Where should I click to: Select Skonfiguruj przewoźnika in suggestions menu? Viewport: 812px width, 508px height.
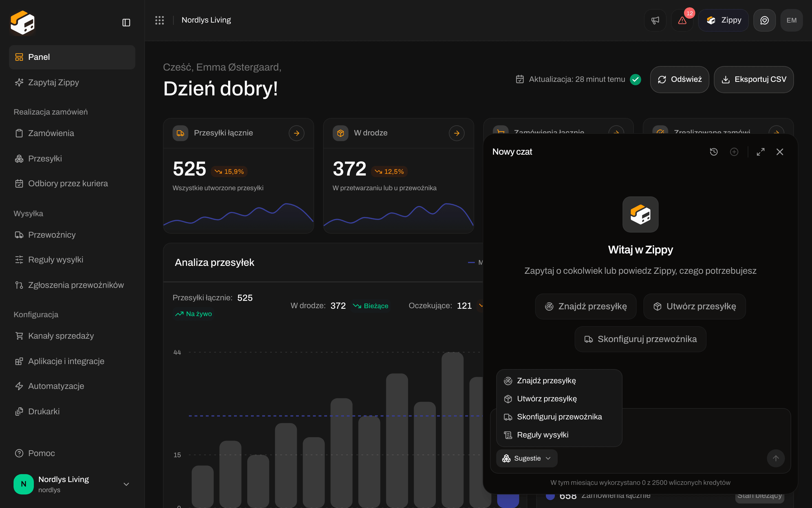[x=559, y=417]
